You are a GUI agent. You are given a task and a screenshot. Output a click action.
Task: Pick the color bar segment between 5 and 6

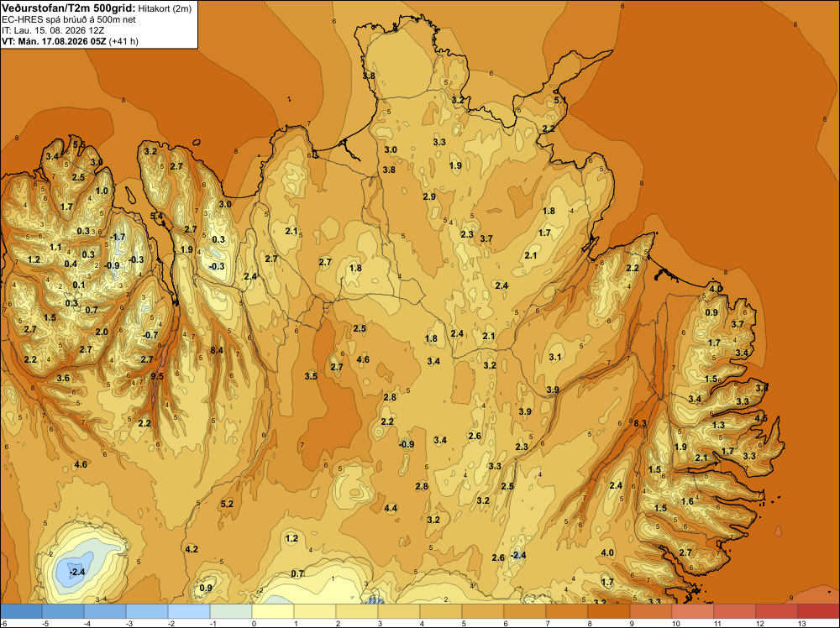483,611
